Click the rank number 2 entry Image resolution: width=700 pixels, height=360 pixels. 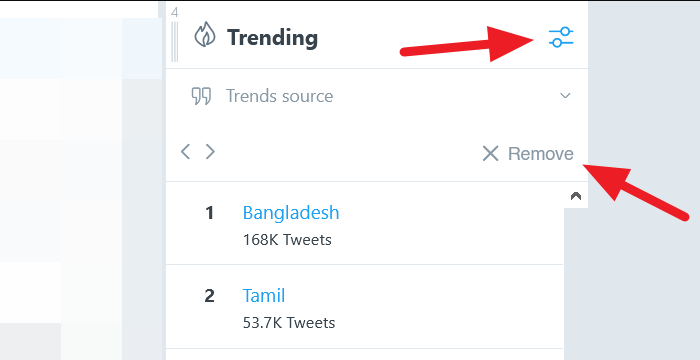pos(209,296)
